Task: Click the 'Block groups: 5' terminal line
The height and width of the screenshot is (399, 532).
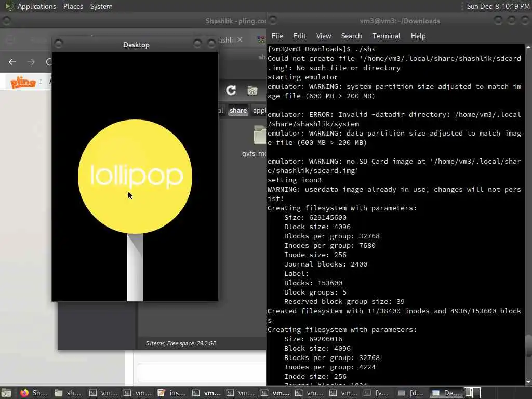Action: (x=315, y=292)
